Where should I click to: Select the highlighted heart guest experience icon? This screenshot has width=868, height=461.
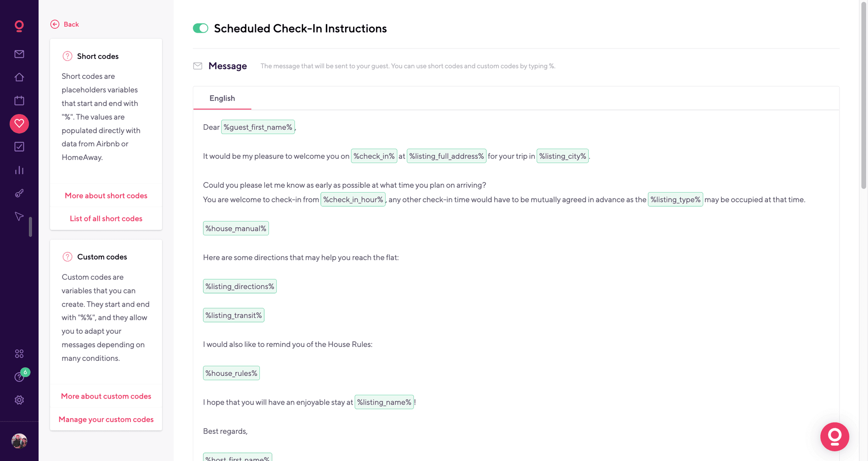pyautogui.click(x=19, y=124)
